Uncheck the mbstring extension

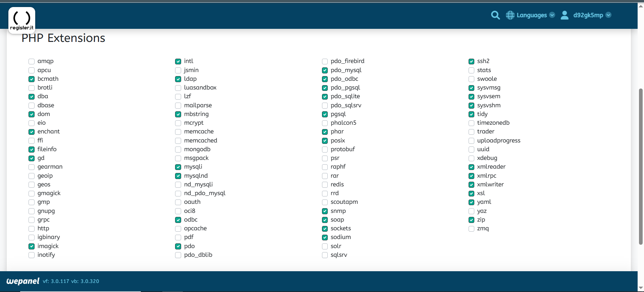pos(178,114)
